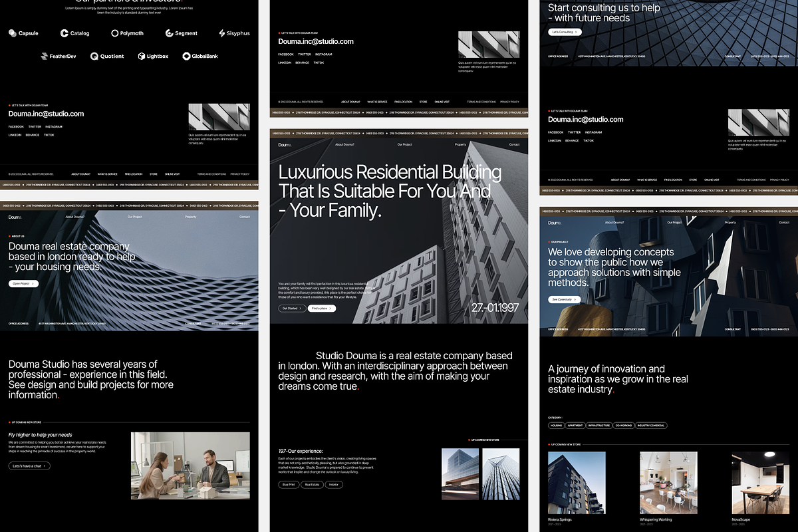The image size is (798, 532).
Task: Click the GlobalBank partner logo
Action: [x=200, y=57]
